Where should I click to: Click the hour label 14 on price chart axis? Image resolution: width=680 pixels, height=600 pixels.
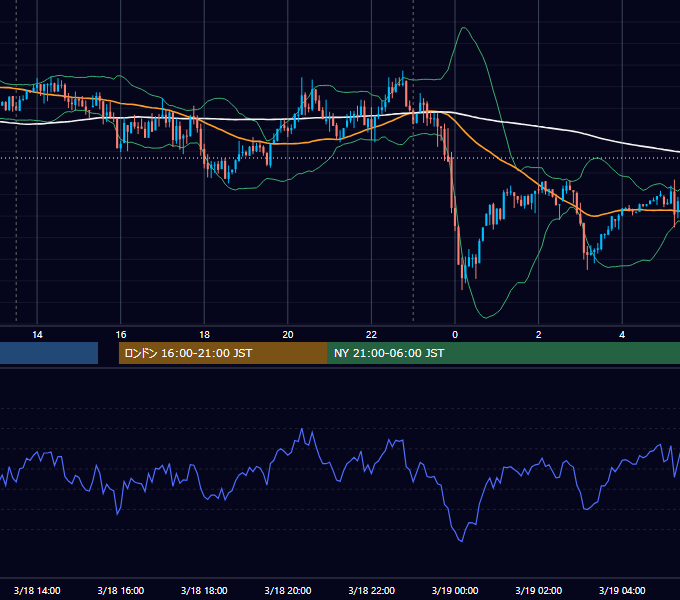pos(37,335)
